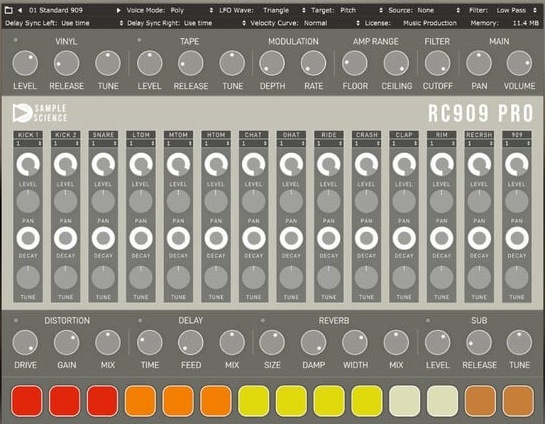Screen dimensions: 545x424
Task: Click the RECRSH channel label
Action: click(x=479, y=135)
